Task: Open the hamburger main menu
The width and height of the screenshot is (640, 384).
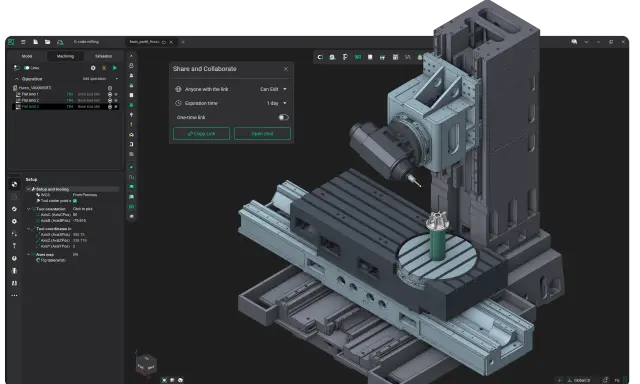Action: (x=23, y=42)
